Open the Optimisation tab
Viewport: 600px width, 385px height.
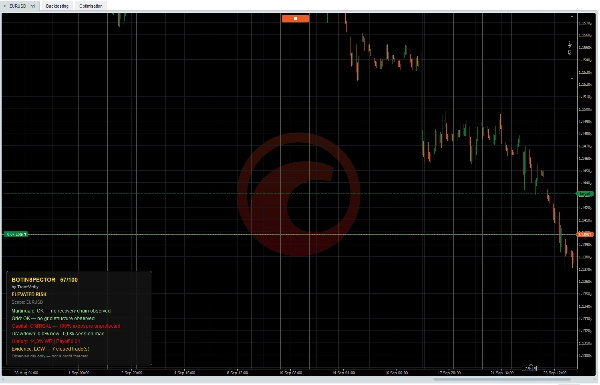(91, 6)
